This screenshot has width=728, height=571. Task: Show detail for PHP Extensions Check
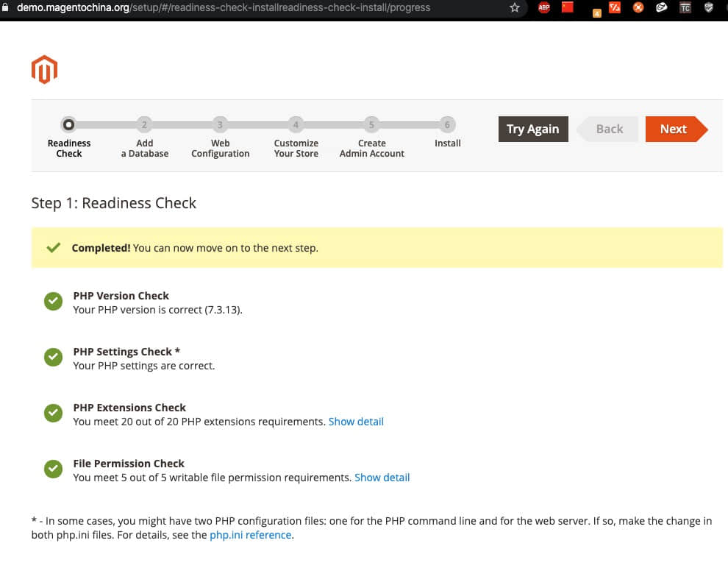click(x=356, y=422)
